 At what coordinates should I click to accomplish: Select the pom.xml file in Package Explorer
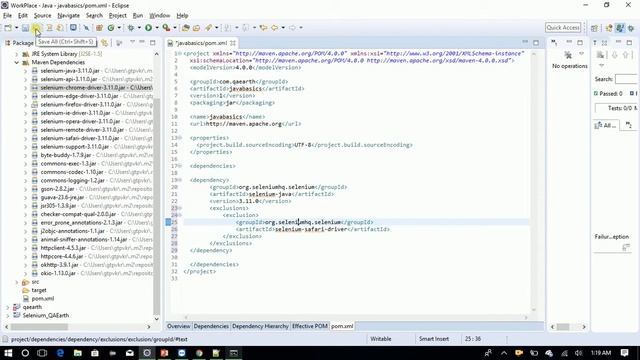click(x=42, y=298)
